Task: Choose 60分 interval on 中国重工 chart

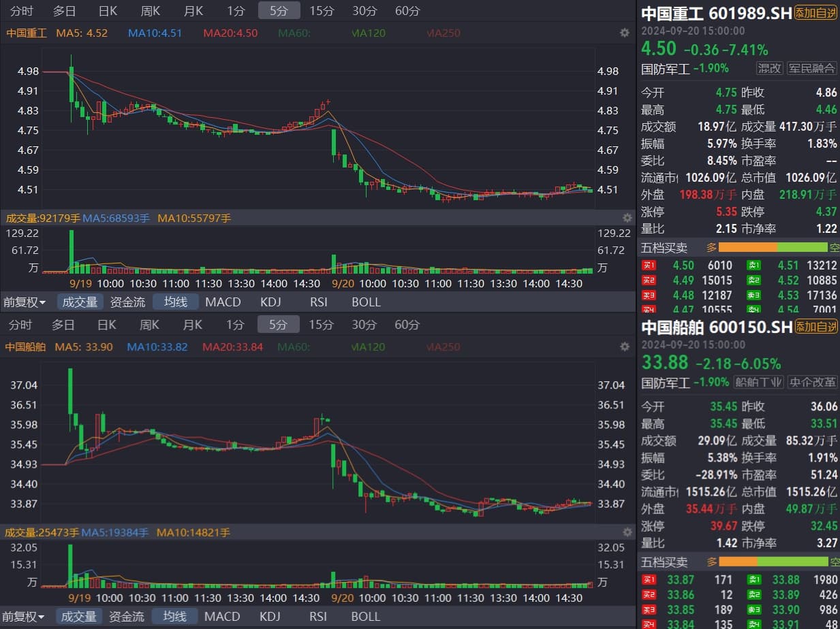Action: click(x=407, y=11)
